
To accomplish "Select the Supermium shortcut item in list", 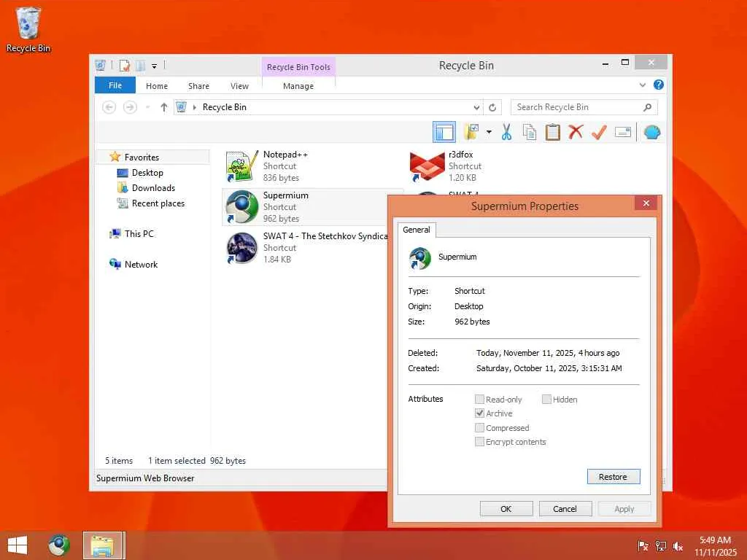I will (305, 206).
